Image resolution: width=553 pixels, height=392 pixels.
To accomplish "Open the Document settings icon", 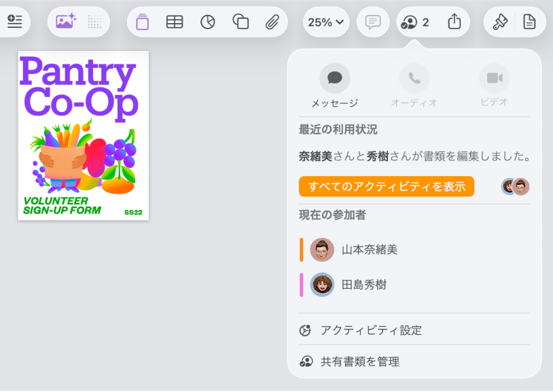I will coord(529,22).
